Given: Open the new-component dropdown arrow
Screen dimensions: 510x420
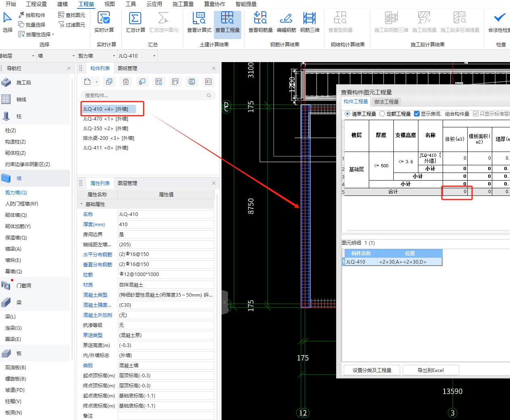Looking at the screenshot, I should point(96,82).
